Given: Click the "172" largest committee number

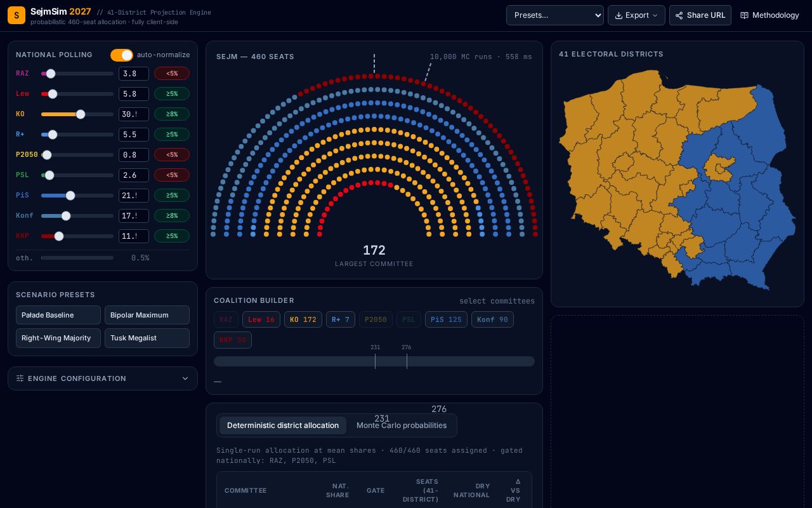Looking at the screenshot, I should [x=374, y=250].
